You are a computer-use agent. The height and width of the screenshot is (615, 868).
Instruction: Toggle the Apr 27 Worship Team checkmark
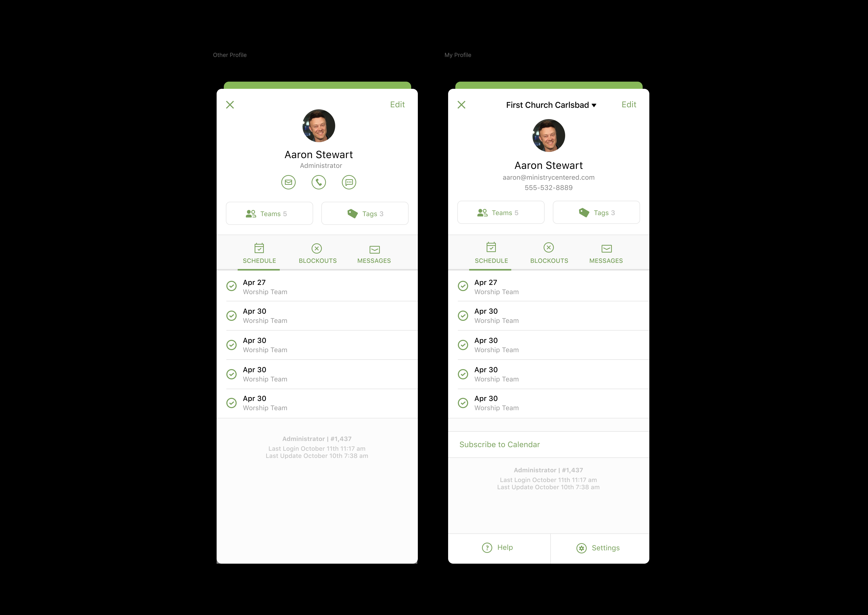pos(232,286)
